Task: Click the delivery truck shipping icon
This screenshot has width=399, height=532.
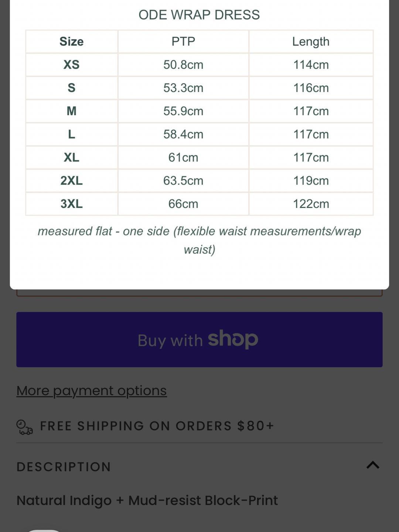Action: (25, 427)
